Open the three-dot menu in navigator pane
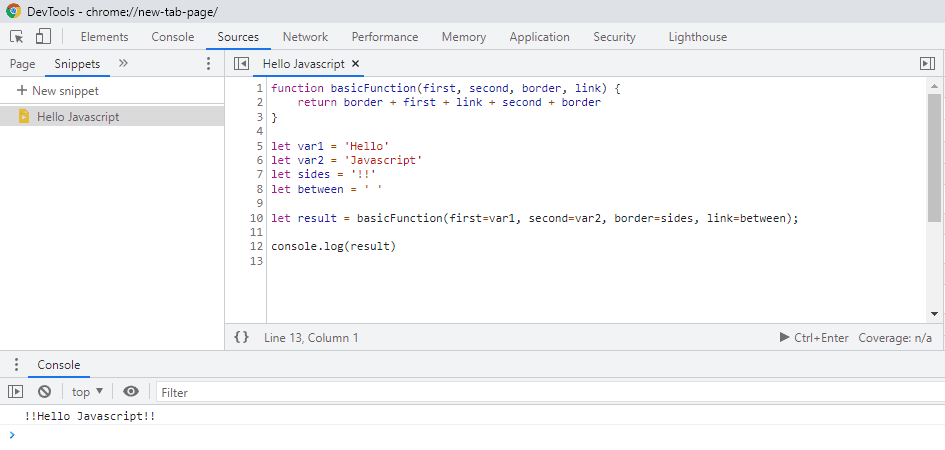Viewport: 945px width, 450px height. coord(208,63)
